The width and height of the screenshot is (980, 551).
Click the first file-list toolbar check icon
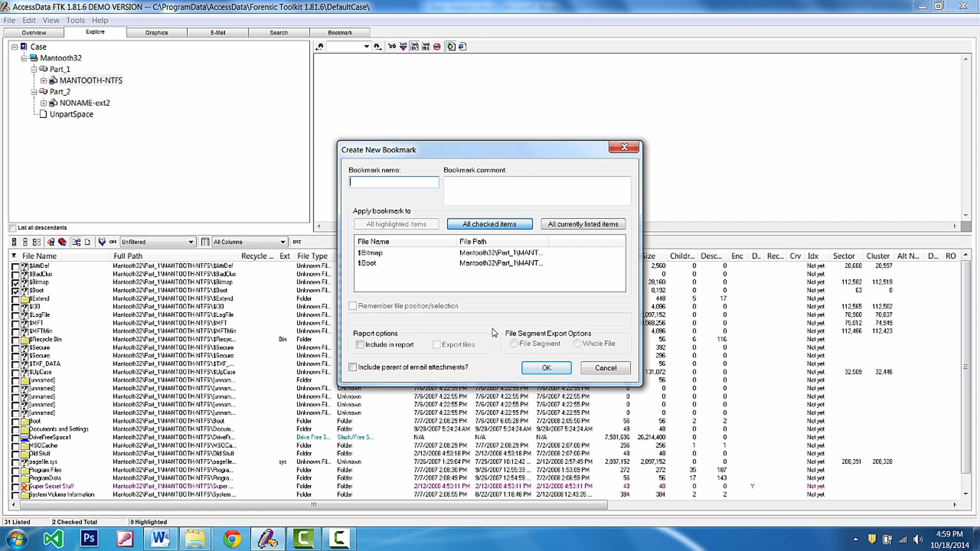point(14,242)
